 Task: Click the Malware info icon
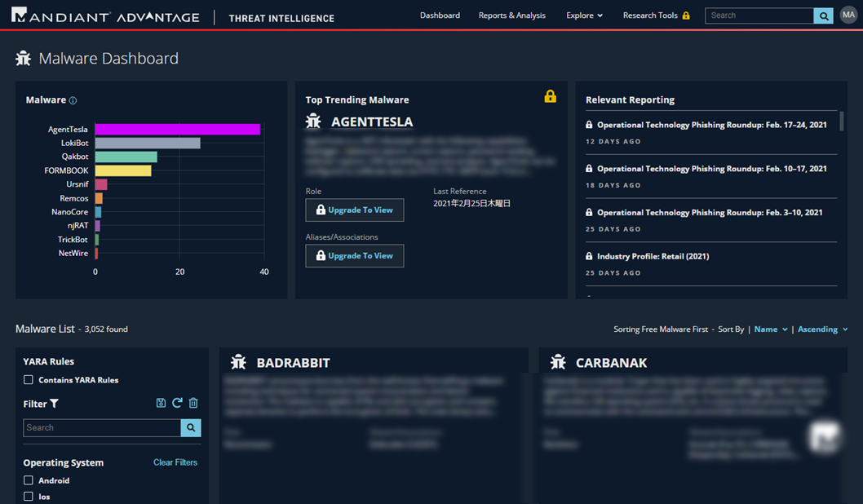click(x=73, y=100)
